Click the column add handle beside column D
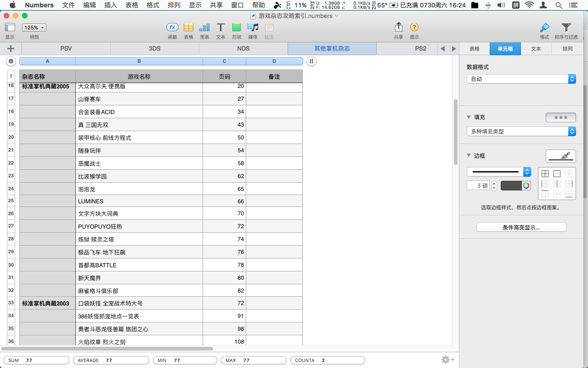The width and height of the screenshot is (588, 368). [x=311, y=61]
